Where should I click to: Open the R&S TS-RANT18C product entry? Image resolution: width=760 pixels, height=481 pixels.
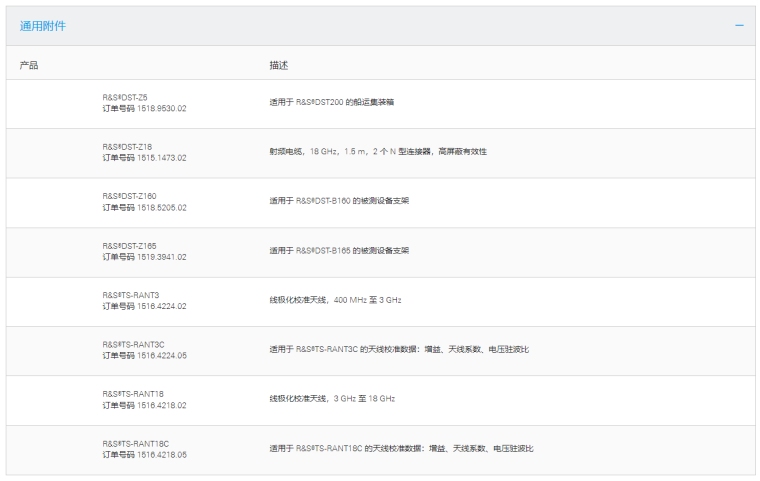click(x=135, y=443)
